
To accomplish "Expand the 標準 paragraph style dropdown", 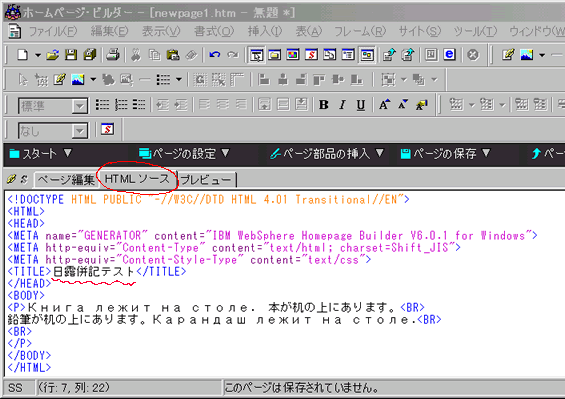I will 79,106.
